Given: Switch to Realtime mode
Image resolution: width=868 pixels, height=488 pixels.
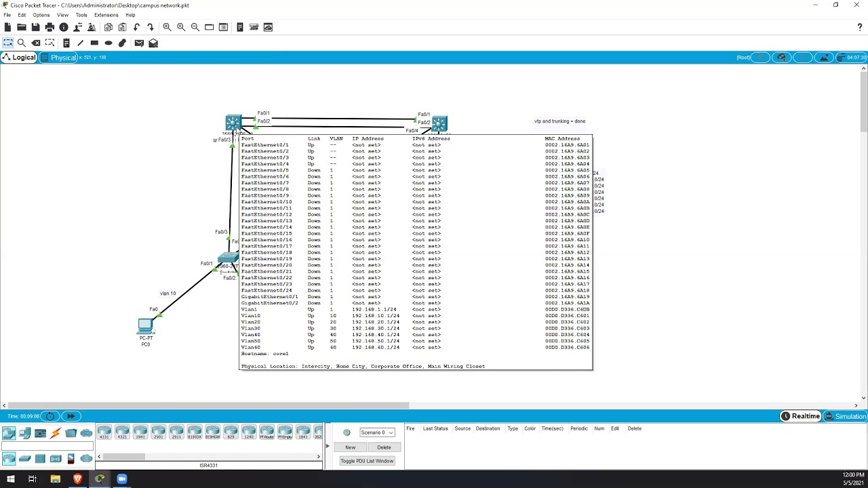Looking at the screenshot, I should (801, 416).
